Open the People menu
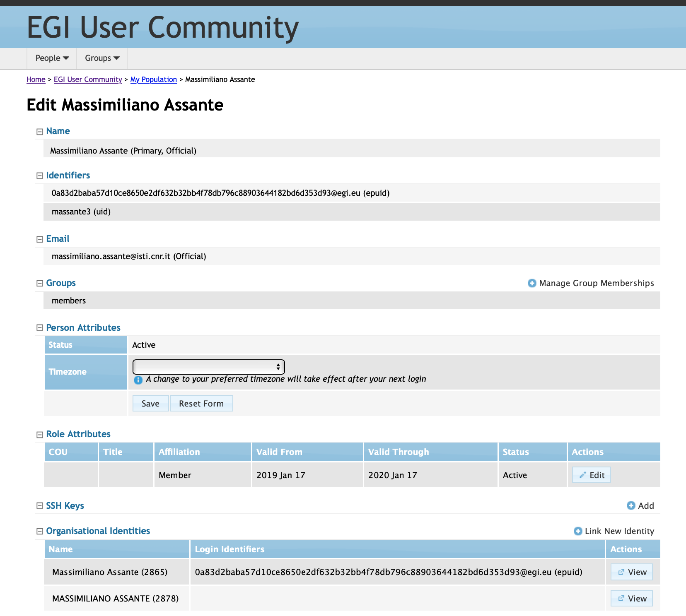The image size is (686, 616). (52, 58)
